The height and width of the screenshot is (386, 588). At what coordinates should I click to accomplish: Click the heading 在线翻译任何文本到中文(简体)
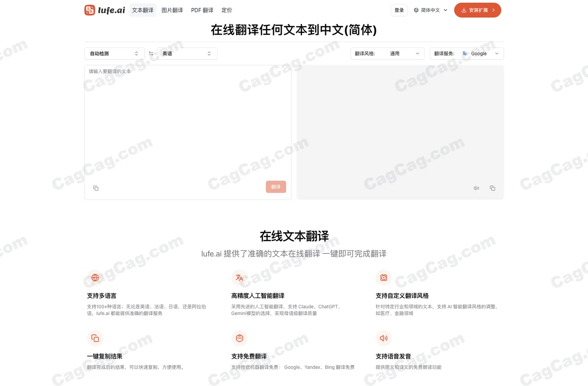(294, 30)
